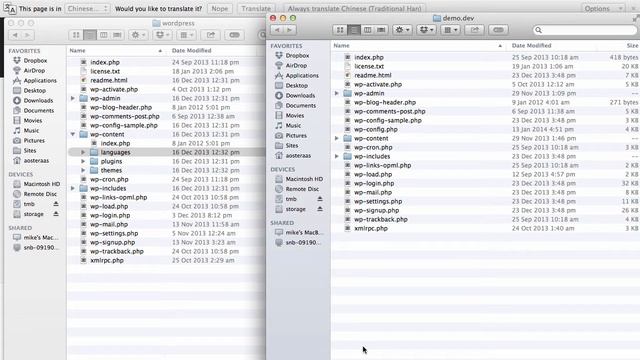This screenshot has width=640, height=360.
Task: Expand themes folder in wordpress window
Action: (83, 170)
